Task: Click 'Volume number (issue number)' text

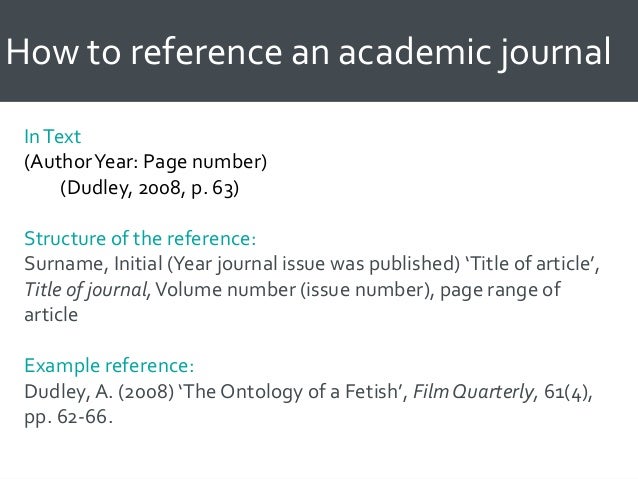Action: (x=289, y=290)
